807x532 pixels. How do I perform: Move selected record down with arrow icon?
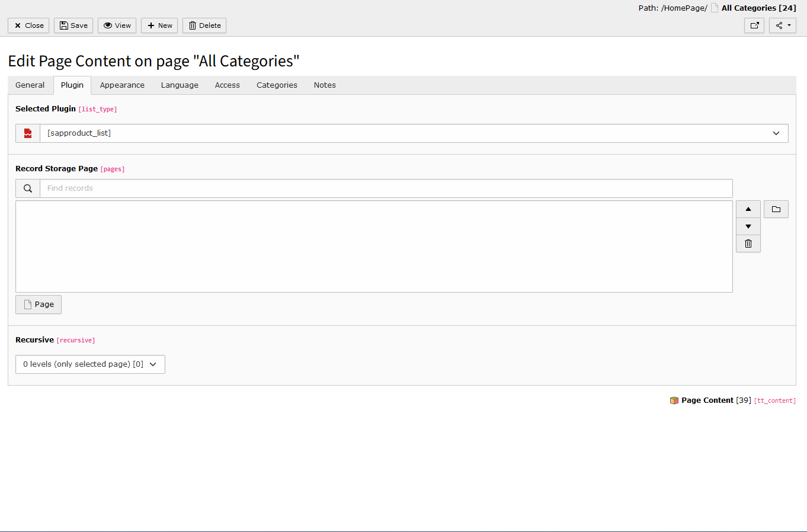[x=748, y=226]
